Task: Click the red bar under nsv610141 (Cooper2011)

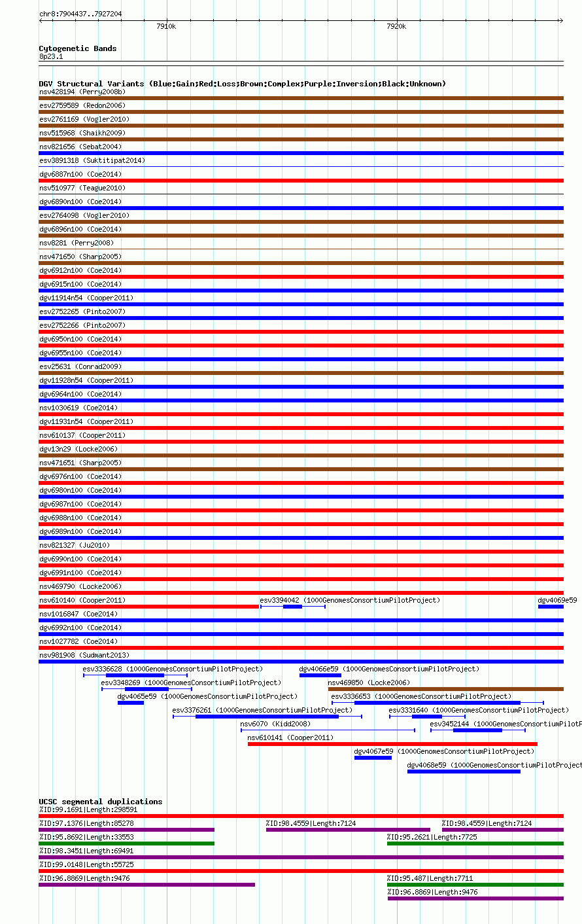Action: [x=392, y=743]
